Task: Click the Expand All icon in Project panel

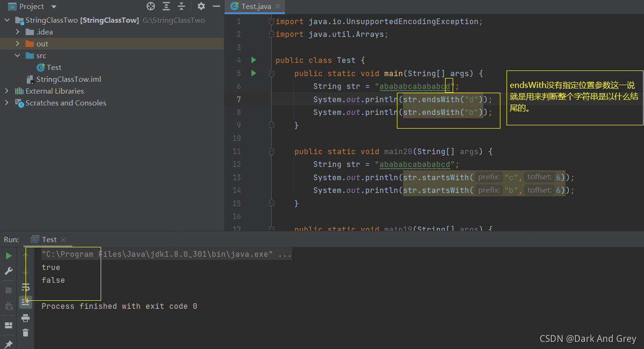Action: (x=166, y=6)
